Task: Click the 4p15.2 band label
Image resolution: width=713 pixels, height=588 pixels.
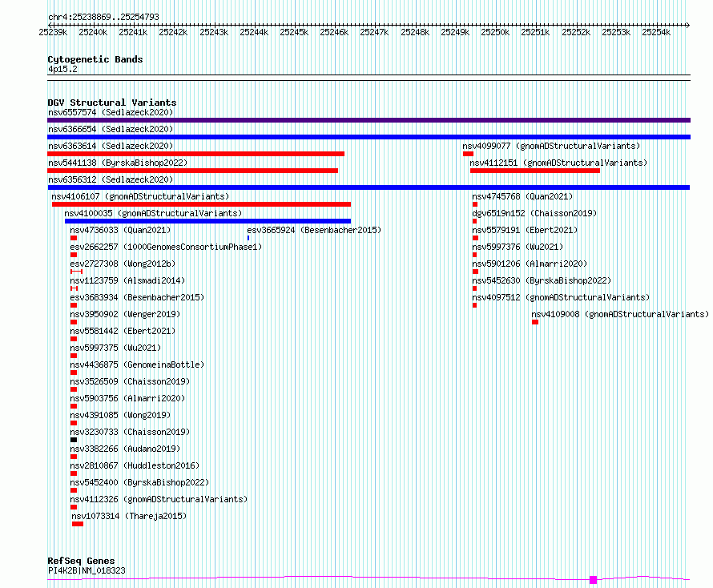Action: tap(62, 69)
